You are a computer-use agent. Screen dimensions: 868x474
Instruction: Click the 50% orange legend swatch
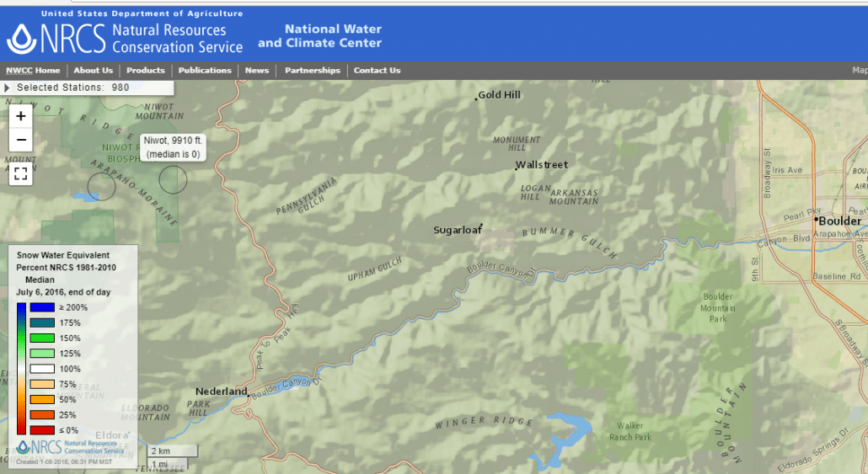pos(42,399)
